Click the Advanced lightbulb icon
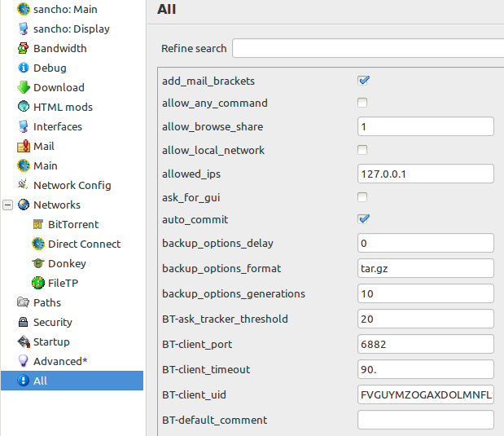The image size is (504, 436). click(x=23, y=361)
